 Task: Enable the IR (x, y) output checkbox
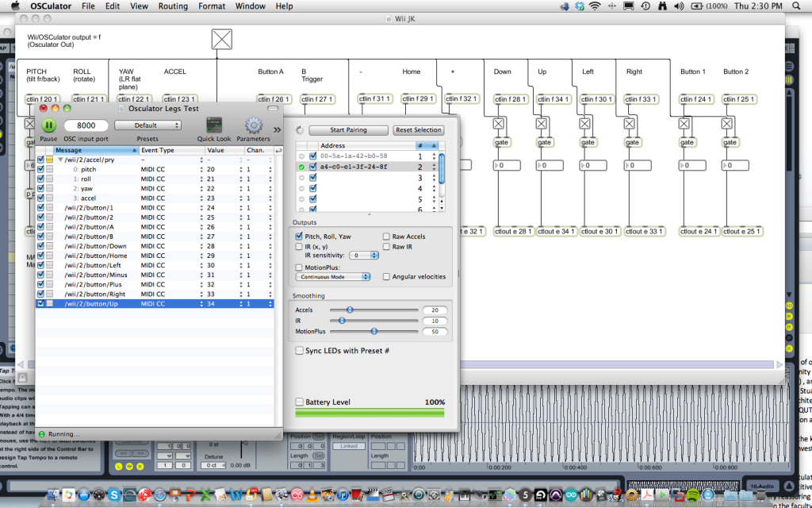click(x=299, y=247)
